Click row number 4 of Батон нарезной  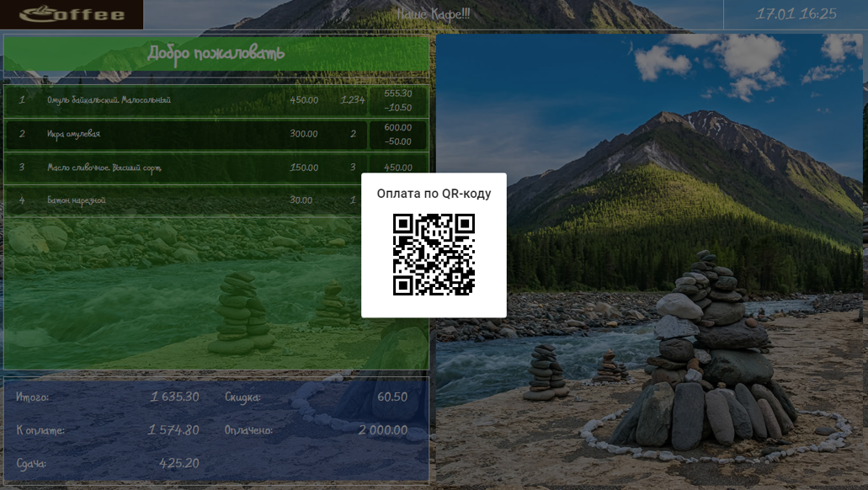pyautogui.click(x=22, y=200)
